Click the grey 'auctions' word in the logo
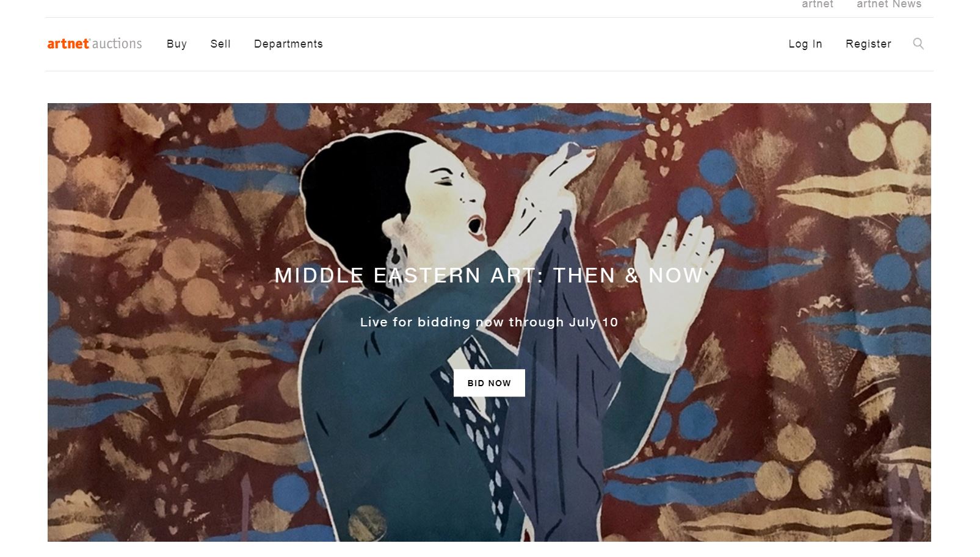The height and width of the screenshot is (557, 980). 117,43
